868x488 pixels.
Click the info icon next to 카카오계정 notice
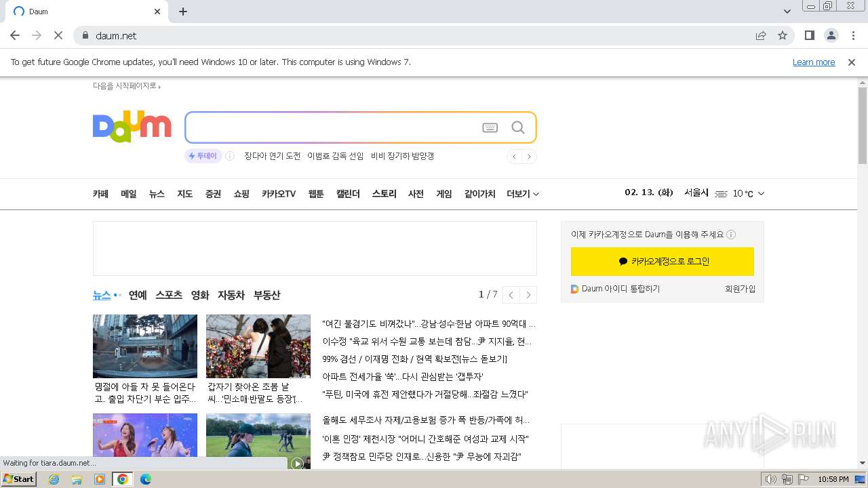point(731,235)
